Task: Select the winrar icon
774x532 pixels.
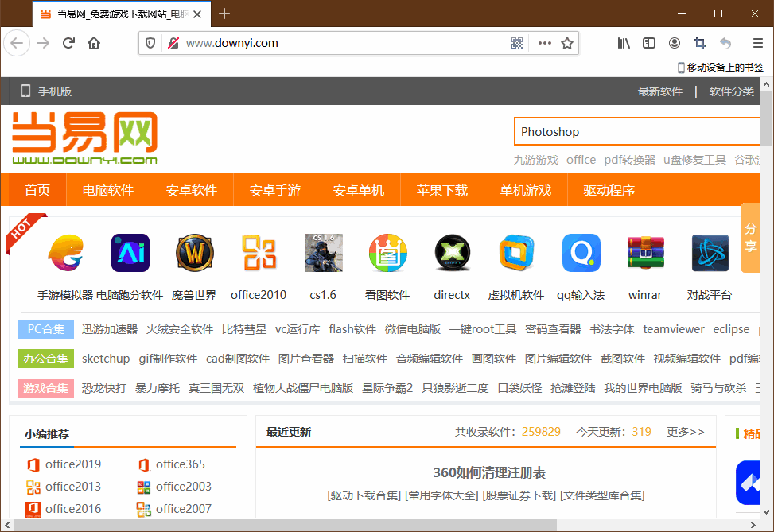Action: tap(645, 252)
